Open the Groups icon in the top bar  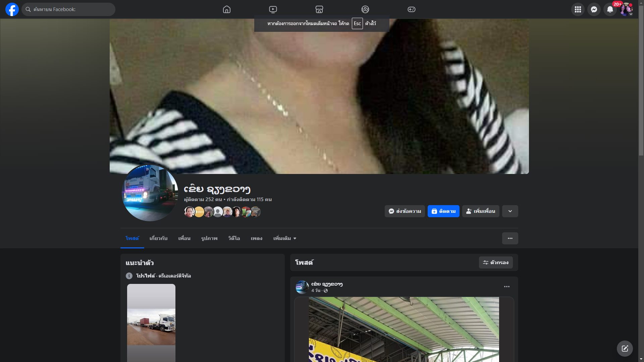(365, 9)
